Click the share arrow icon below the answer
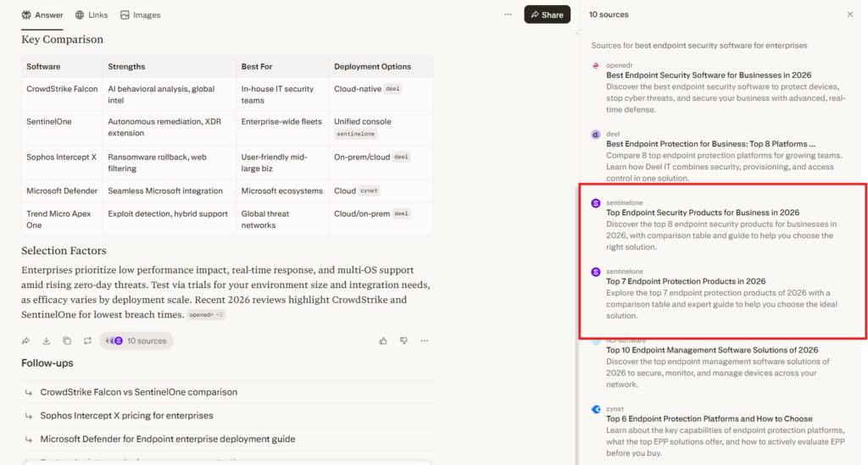 pyautogui.click(x=25, y=340)
